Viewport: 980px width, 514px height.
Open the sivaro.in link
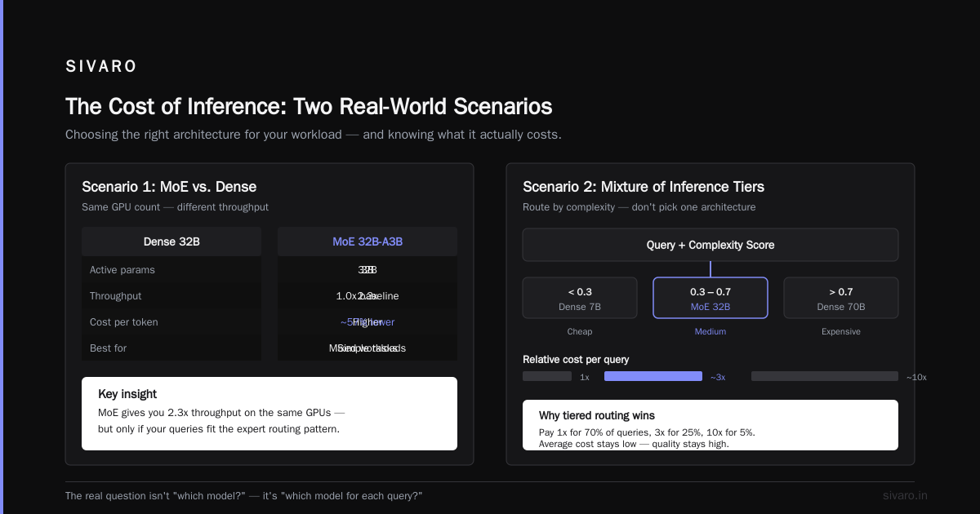pos(905,496)
